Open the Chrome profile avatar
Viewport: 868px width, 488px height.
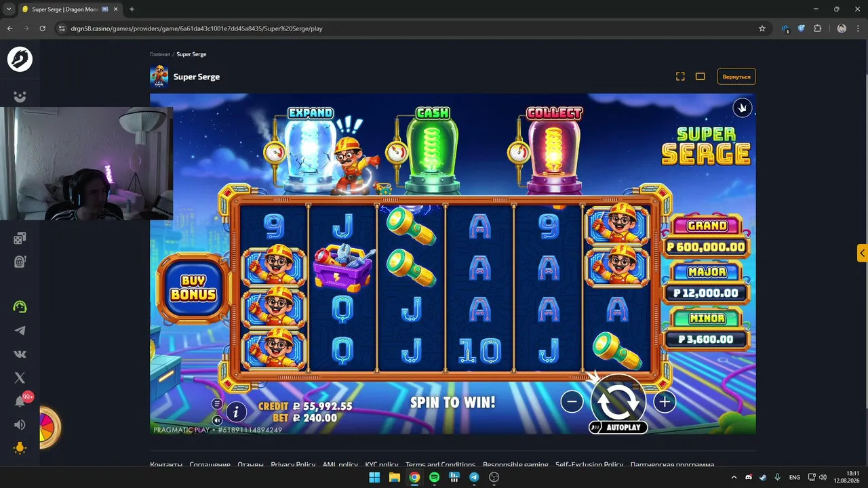842,28
